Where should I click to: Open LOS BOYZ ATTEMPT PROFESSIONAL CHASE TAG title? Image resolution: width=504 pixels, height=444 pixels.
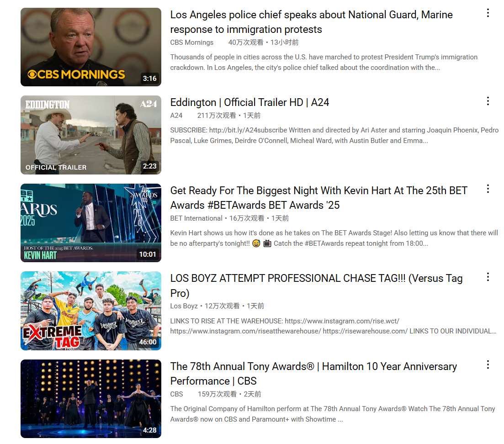pos(316,285)
